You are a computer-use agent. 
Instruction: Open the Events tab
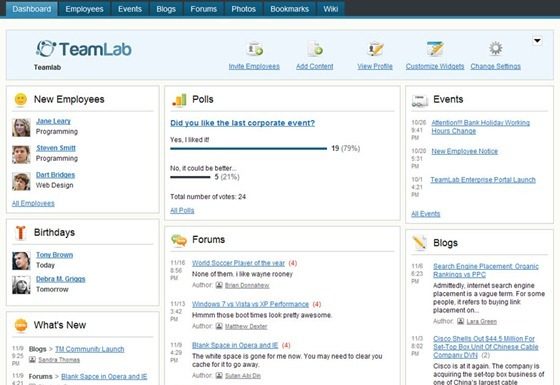[130, 9]
